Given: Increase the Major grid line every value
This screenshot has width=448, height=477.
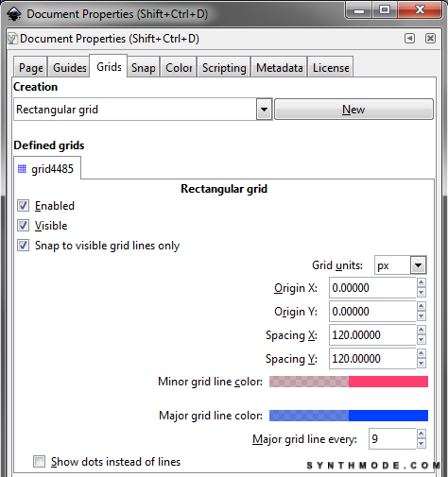Looking at the screenshot, I should pyautogui.click(x=422, y=434).
